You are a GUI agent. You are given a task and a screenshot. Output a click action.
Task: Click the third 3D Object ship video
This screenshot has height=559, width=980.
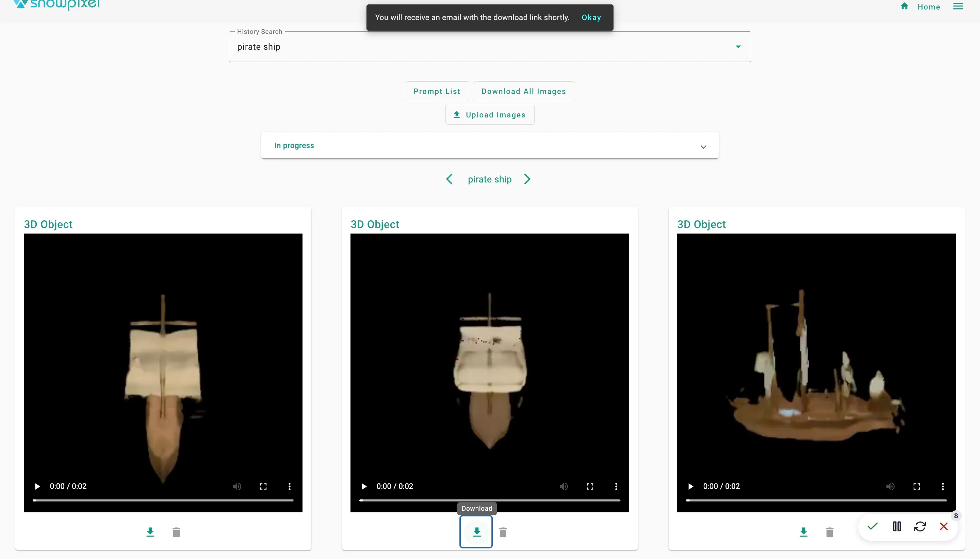click(816, 372)
